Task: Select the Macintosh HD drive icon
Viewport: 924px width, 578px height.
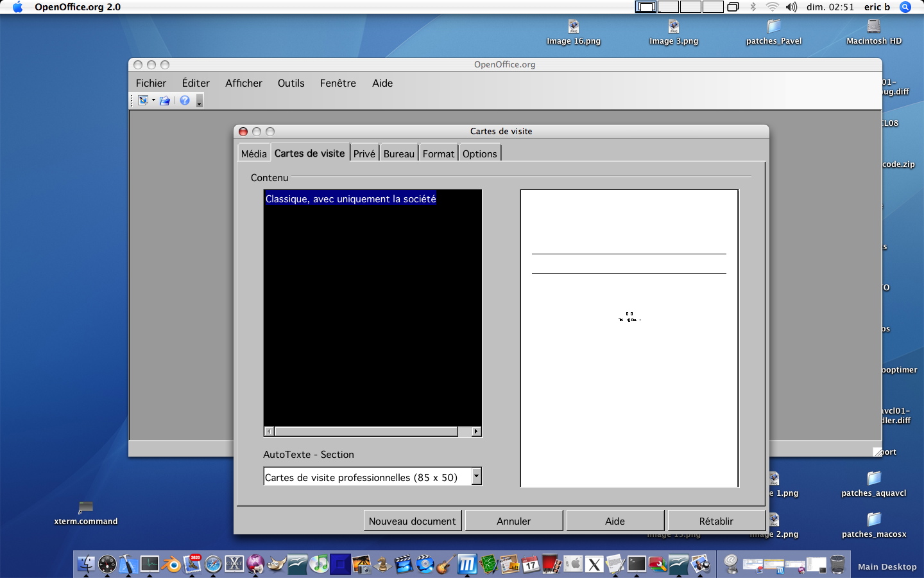Action: click(874, 32)
